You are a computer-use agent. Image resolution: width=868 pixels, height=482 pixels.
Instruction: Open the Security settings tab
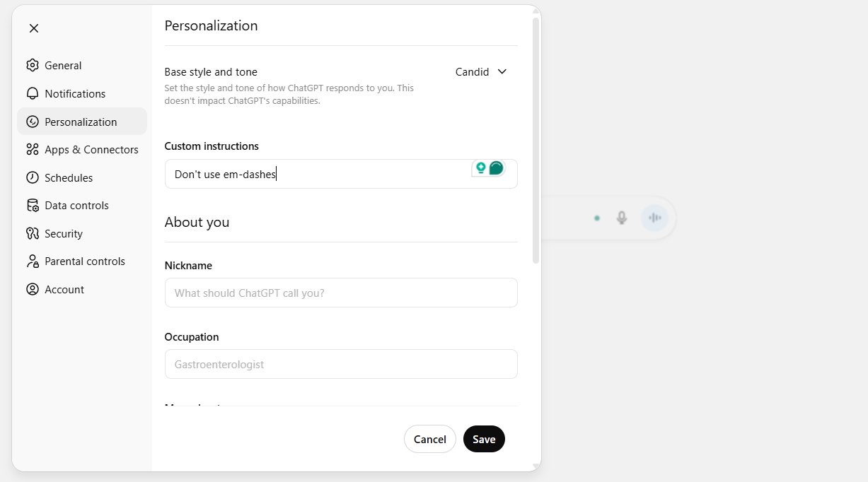[64, 234]
